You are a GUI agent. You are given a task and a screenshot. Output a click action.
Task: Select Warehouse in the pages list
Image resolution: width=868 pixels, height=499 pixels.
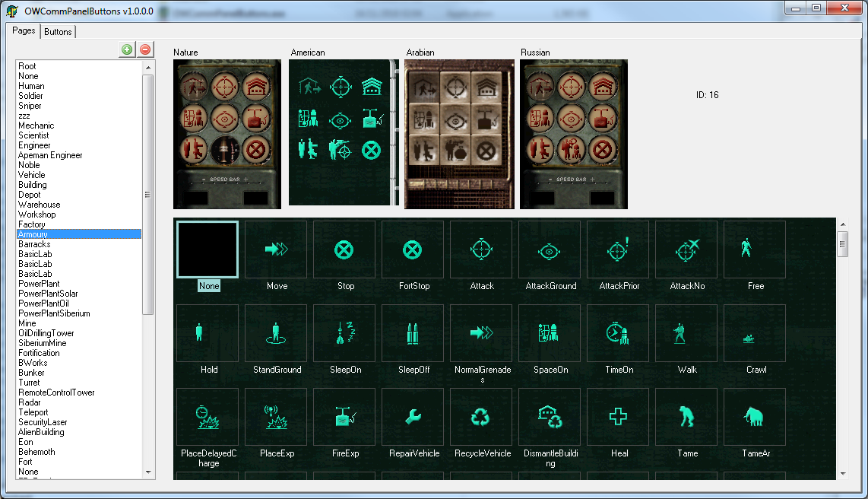coord(79,205)
